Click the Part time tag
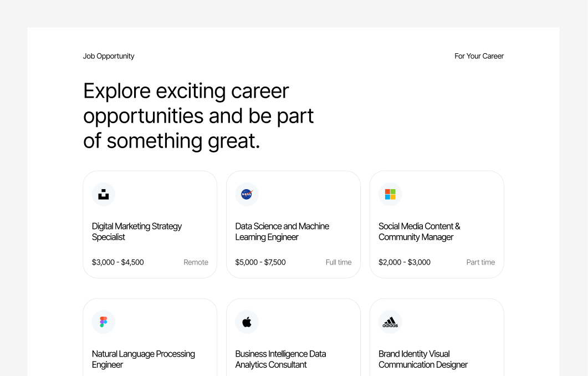Viewport: 588px width, 376px height. point(480,262)
